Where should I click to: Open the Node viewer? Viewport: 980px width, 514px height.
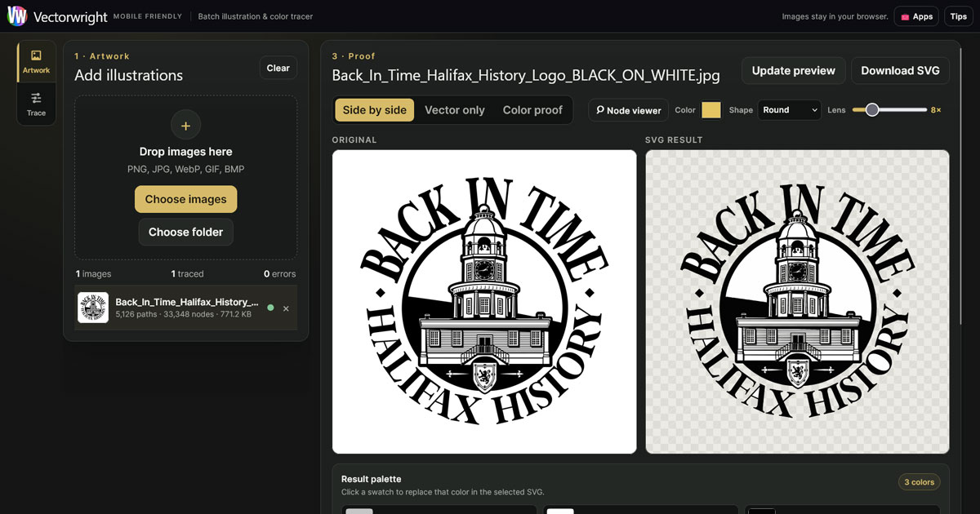(629, 110)
